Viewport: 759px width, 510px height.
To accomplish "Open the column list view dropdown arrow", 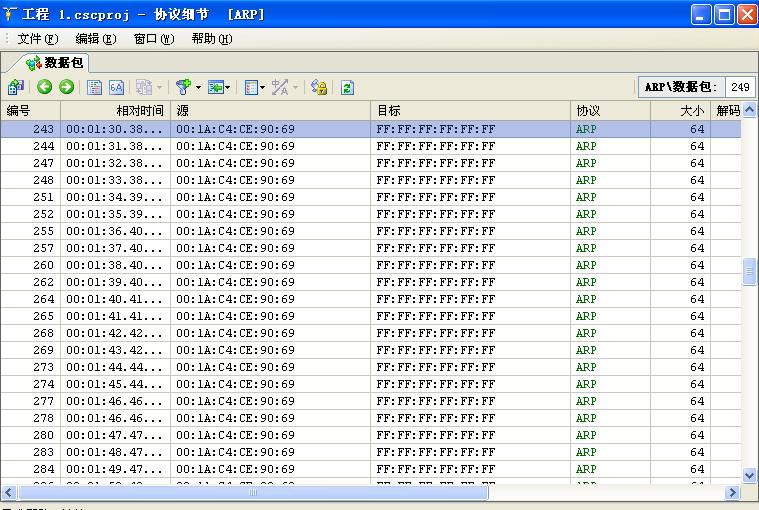I will click(x=263, y=88).
